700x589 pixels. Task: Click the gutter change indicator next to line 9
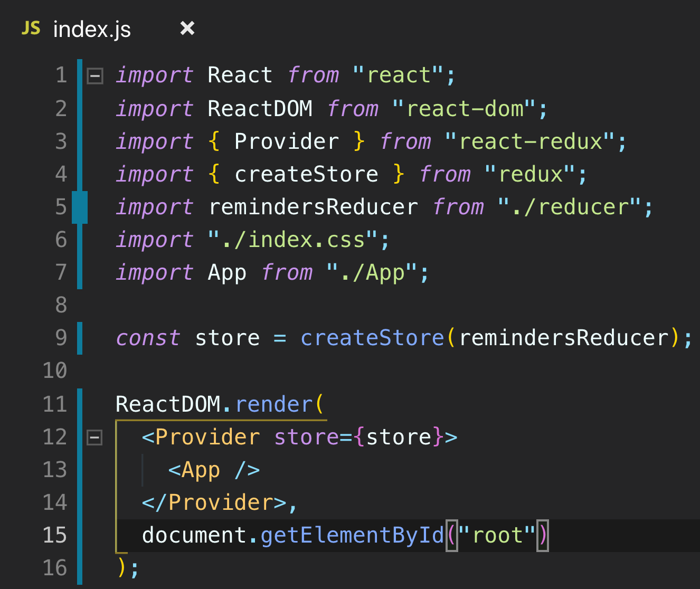(79, 338)
